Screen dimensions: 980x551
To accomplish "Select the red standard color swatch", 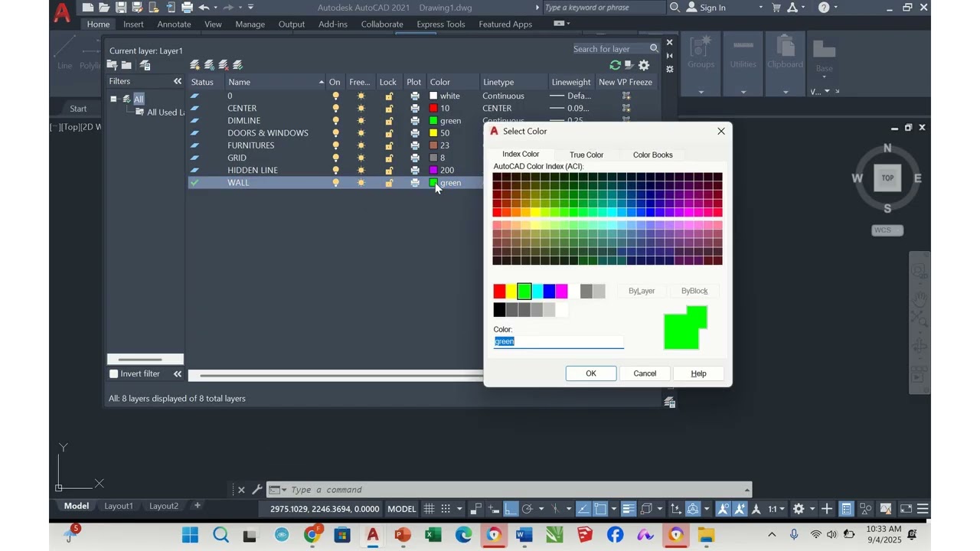I will click(499, 291).
